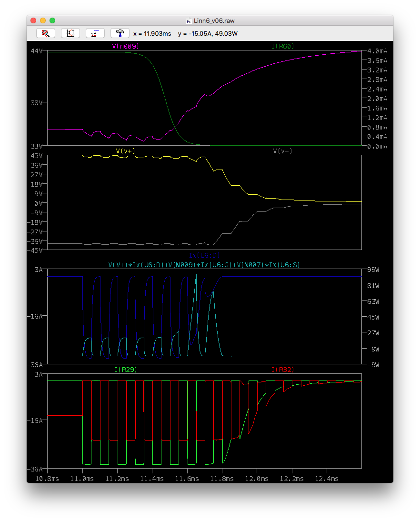Click the V(n009) trace label
Image resolution: width=420 pixels, height=521 pixels.
point(125,46)
